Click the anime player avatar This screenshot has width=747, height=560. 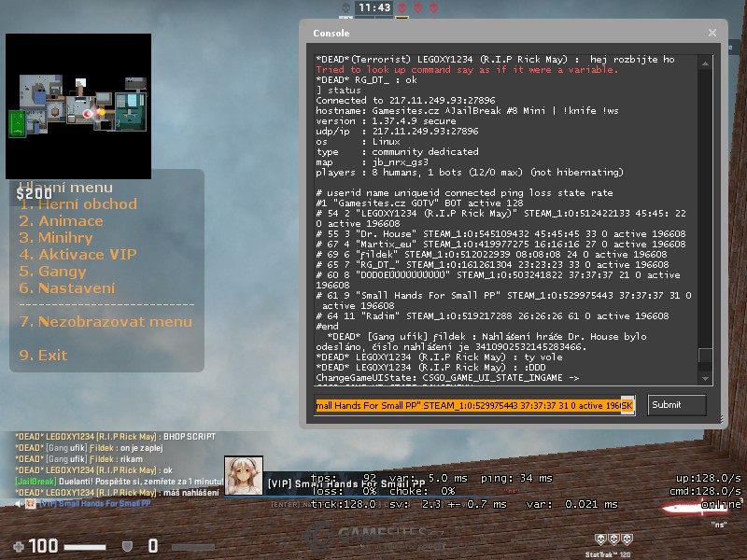tap(244, 475)
